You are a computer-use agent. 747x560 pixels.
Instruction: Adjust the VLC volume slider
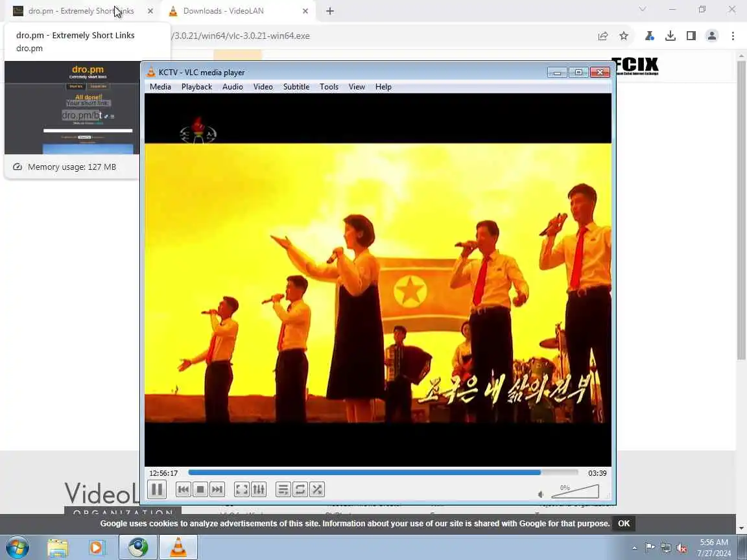pyautogui.click(x=575, y=491)
